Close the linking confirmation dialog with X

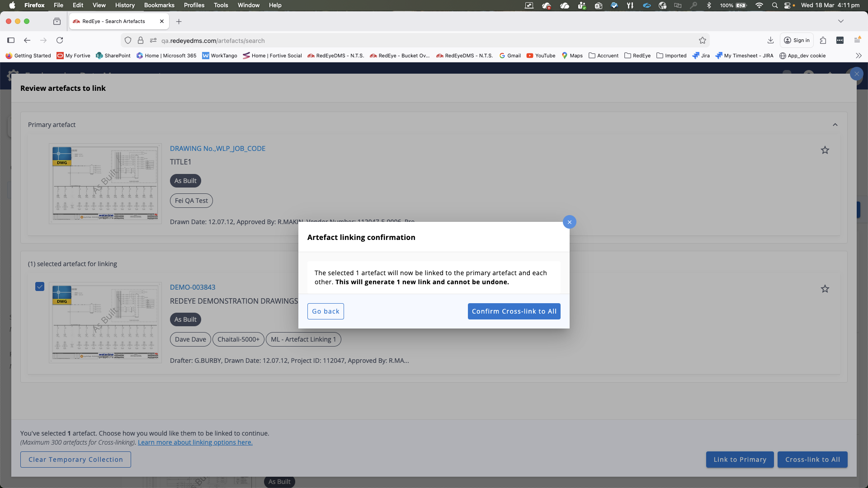tap(569, 222)
